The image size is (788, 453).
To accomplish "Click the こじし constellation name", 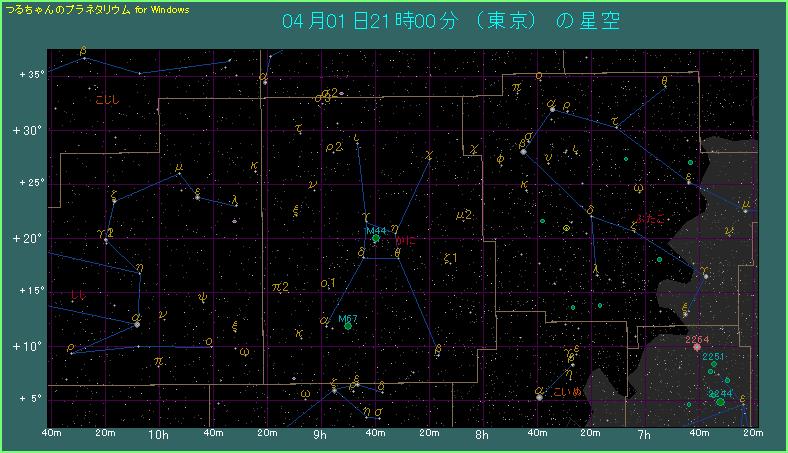I will [x=106, y=100].
